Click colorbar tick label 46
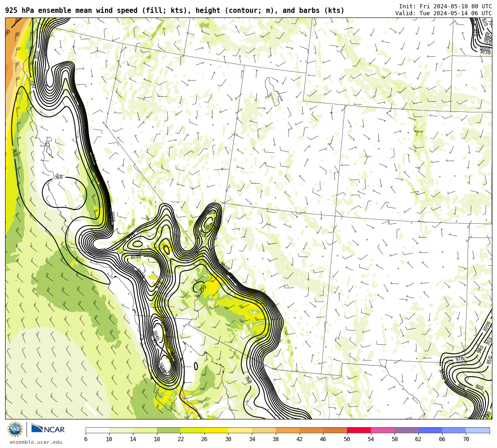This screenshot has width=497, height=448. tap(324, 439)
